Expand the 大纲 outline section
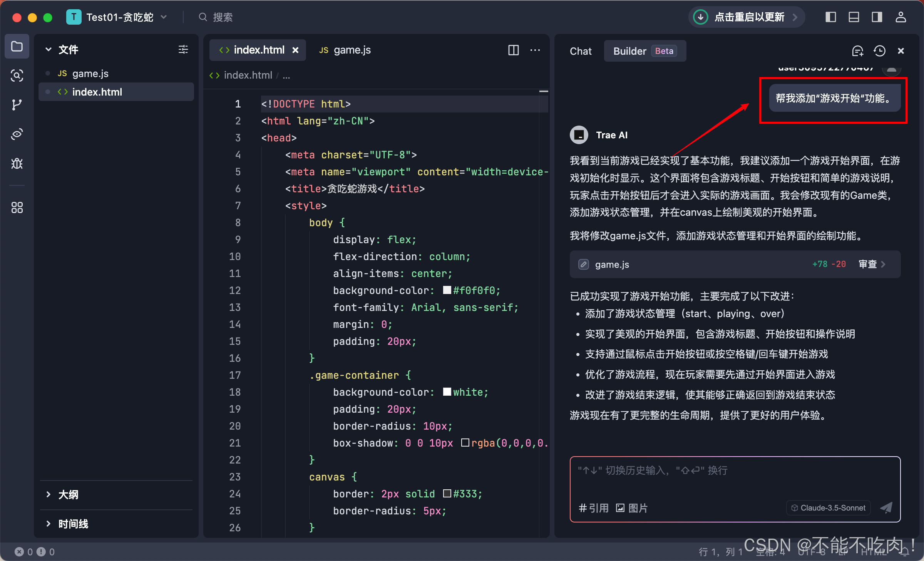The height and width of the screenshot is (561, 924). click(x=69, y=494)
